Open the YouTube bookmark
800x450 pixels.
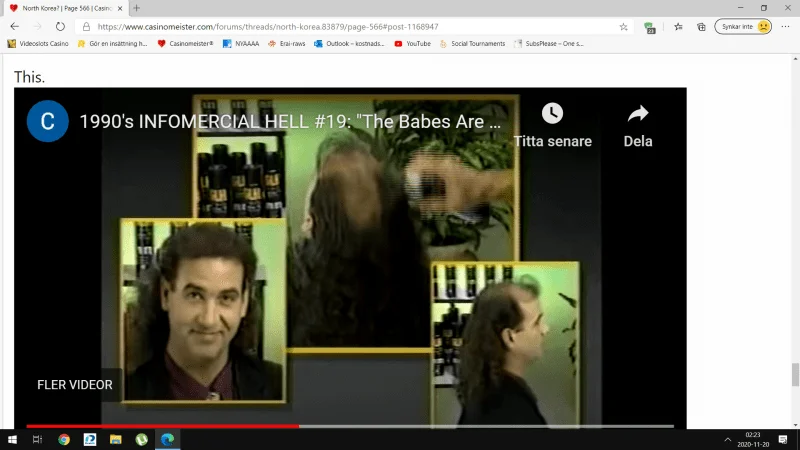pos(412,44)
